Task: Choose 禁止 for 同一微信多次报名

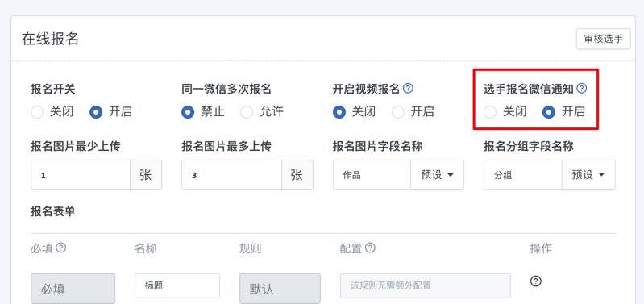Action: tap(188, 112)
